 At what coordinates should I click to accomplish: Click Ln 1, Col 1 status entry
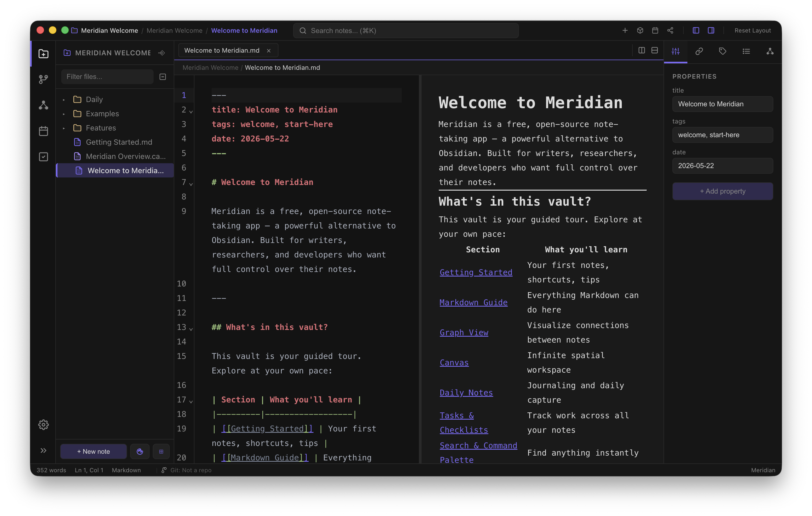click(89, 470)
